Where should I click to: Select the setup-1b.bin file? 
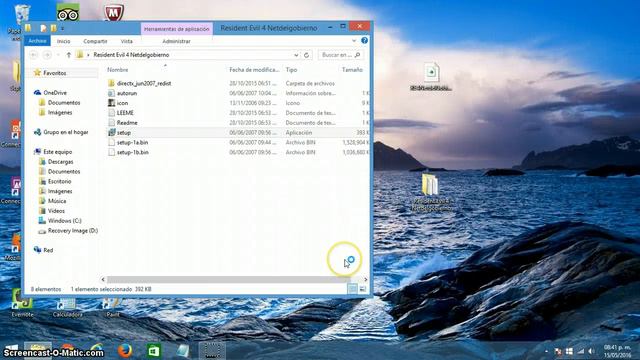(x=133, y=152)
